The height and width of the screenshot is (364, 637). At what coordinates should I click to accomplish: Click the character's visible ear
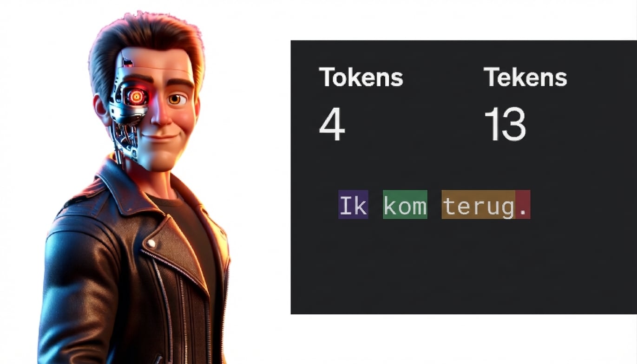pyautogui.click(x=101, y=110)
